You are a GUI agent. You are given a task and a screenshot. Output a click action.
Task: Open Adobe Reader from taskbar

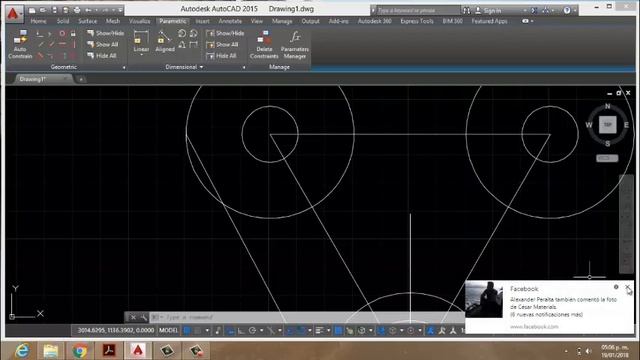pos(109,351)
